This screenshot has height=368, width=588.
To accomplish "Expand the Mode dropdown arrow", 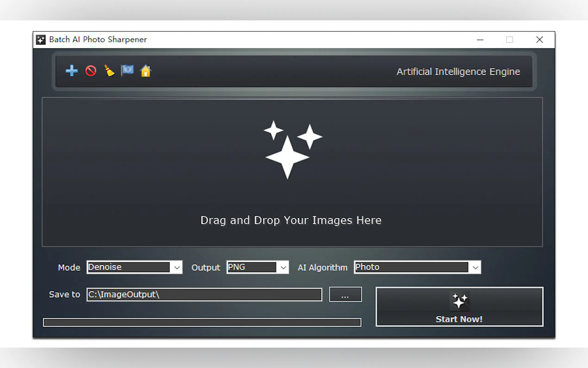I will 177,267.
